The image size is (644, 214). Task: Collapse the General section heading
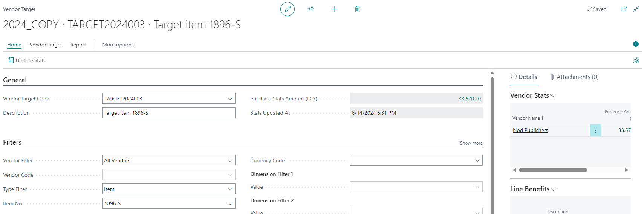pos(15,80)
